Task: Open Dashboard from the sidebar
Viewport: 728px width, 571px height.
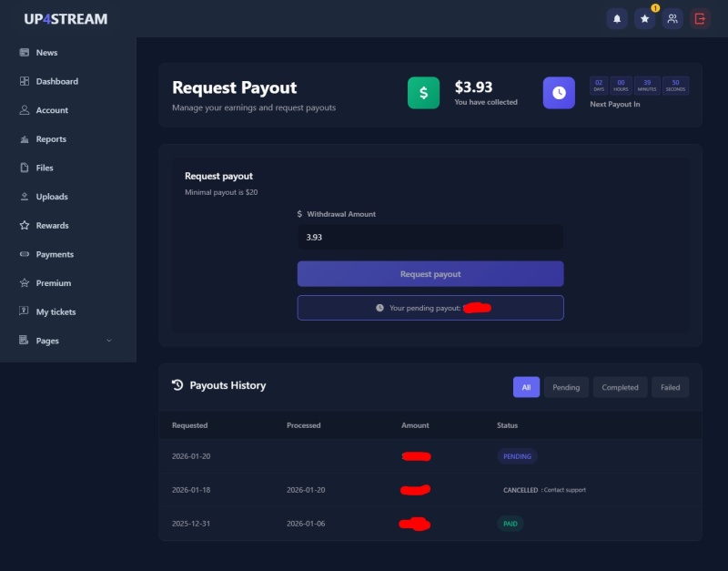Action: click(x=56, y=81)
